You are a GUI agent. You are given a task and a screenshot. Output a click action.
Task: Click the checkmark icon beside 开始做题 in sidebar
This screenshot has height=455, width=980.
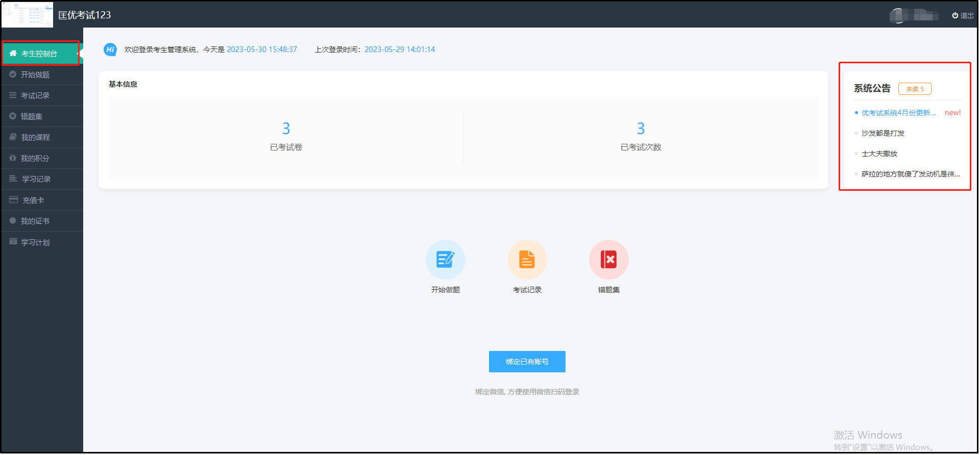click(x=13, y=74)
